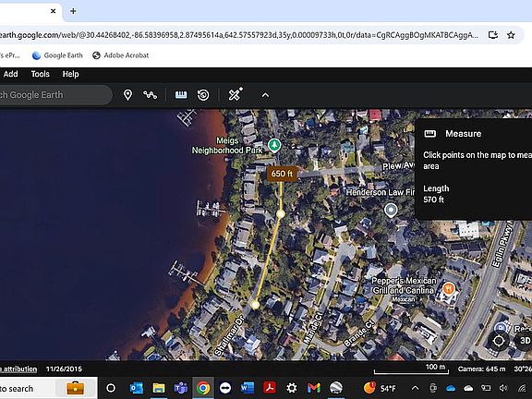Click the Meigs Neighborhood Park marker
The width and height of the screenshot is (532, 399).
pyautogui.click(x=274, y=145)
